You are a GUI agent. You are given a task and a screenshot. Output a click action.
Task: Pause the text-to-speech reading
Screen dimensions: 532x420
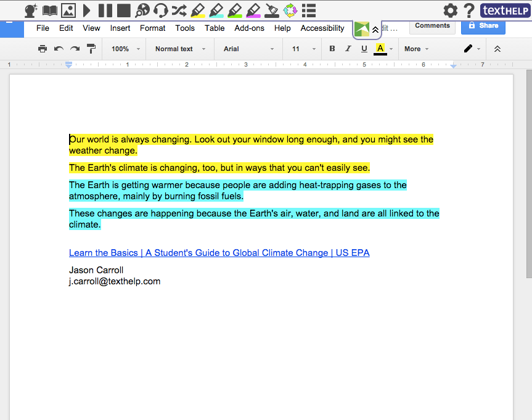[105, 10]
